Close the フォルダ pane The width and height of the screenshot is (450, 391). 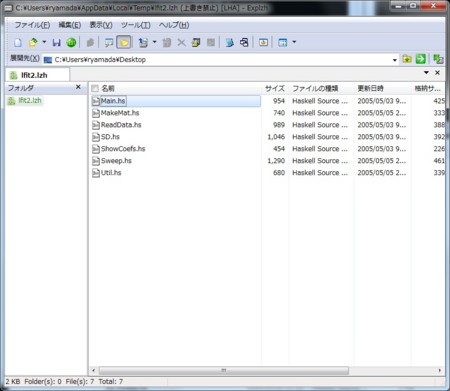tap(78, 87)
